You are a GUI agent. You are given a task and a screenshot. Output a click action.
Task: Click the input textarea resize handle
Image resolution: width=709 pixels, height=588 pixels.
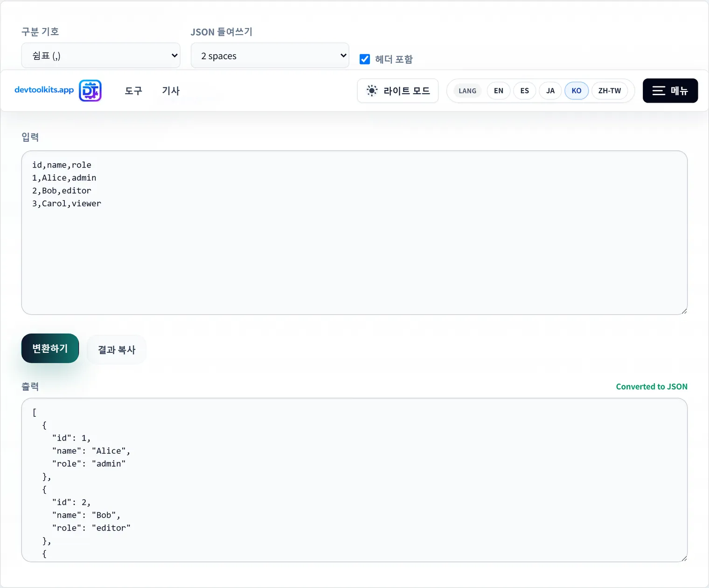[x=684, y=311]
